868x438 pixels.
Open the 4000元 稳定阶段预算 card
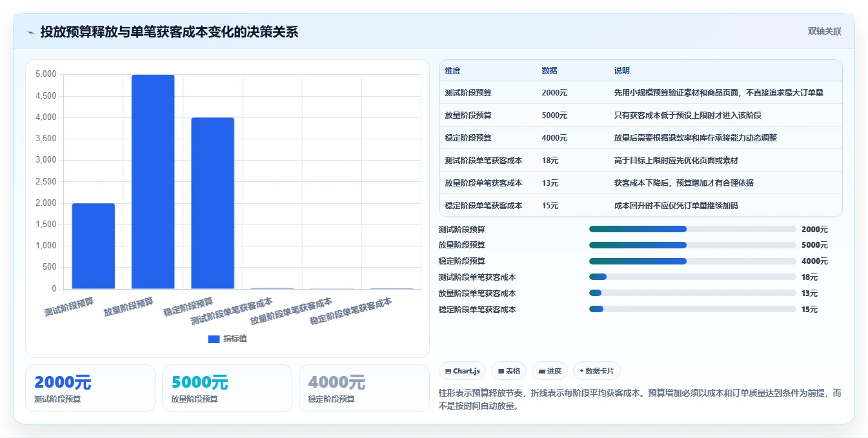pyautogui.click(x=364, y=388)
